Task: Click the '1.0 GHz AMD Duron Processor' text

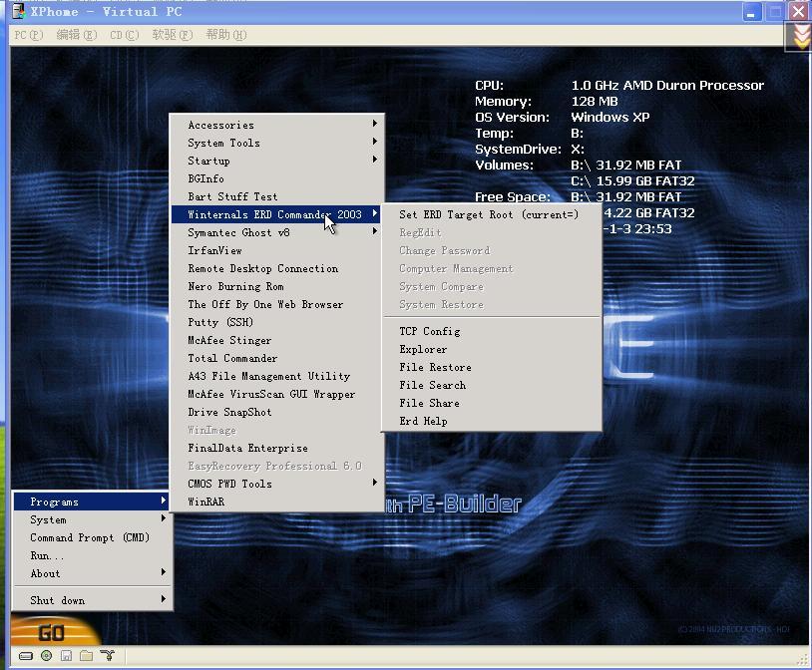Action: tap(667, 86)
